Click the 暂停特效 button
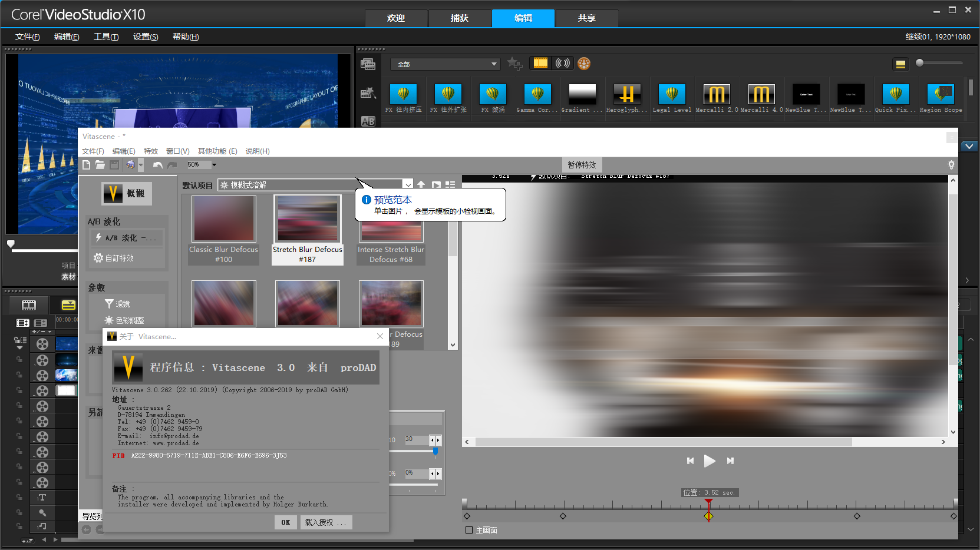This screenshot has width=980, height=550. point(582,165)
